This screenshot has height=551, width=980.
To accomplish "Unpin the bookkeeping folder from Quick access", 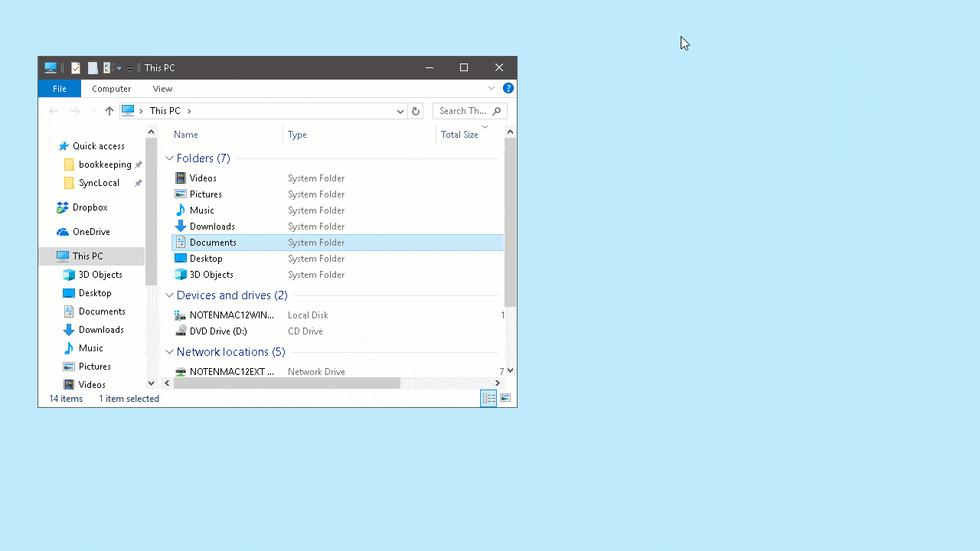I will 138,164.
